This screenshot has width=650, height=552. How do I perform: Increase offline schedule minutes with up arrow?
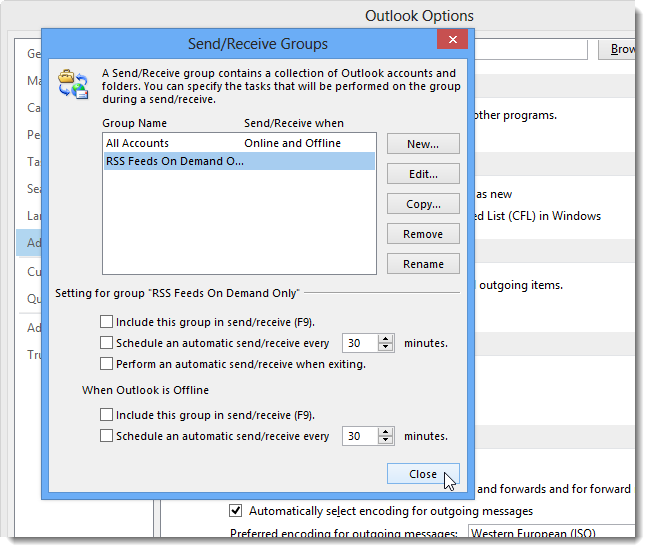point(386,432)
